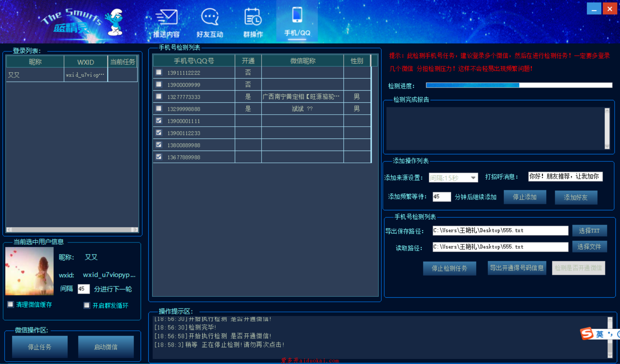Screen dimensions: 620x364
Task: Uncheck the box for number 13900001111
Action: click(159, 120)
